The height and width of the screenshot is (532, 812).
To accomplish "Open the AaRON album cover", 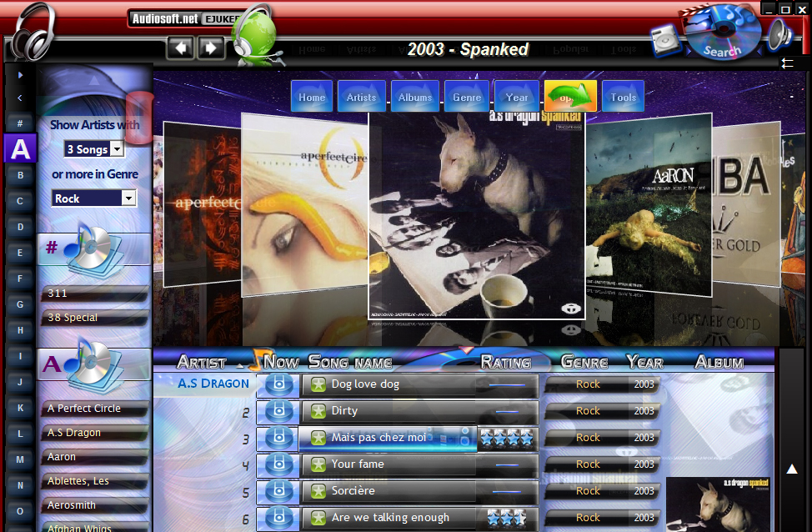I will pos(649,205).
